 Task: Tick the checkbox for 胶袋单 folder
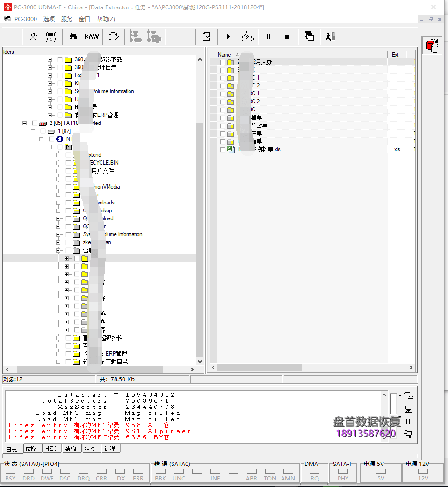coord(223,126)
